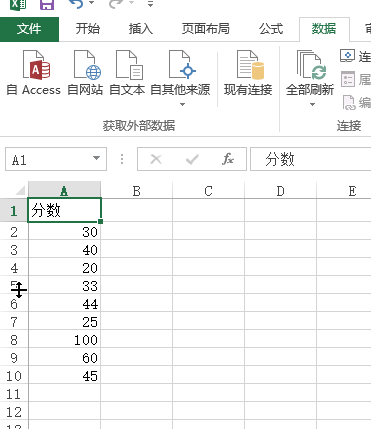Viewport: 371px width, 429px height.
Task: Click the formula bar resize dots handle
Action: click(122, 159)
